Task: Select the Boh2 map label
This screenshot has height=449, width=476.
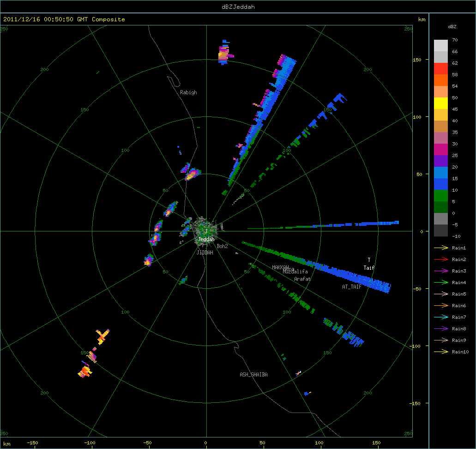Action: click(222, 246)
